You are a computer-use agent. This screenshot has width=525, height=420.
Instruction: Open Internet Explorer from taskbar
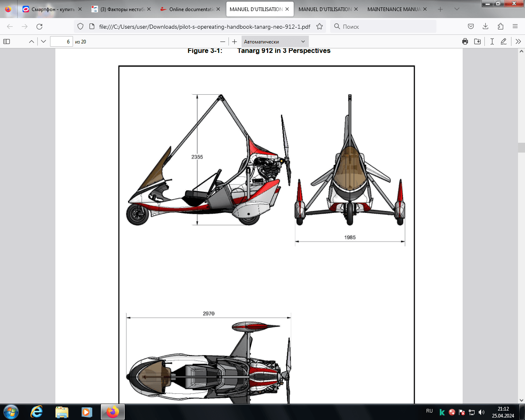click(x=37, y=412)
